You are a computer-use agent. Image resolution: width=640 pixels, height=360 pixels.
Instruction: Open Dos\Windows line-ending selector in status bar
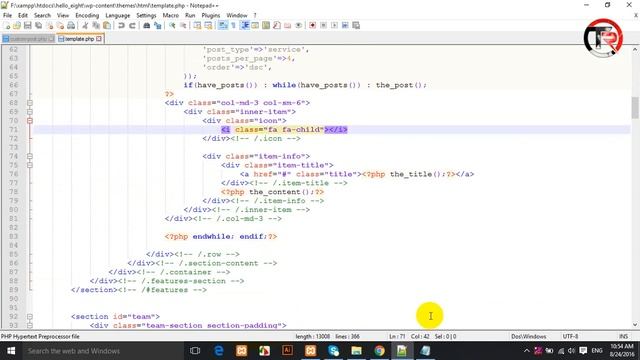point(529,336)
